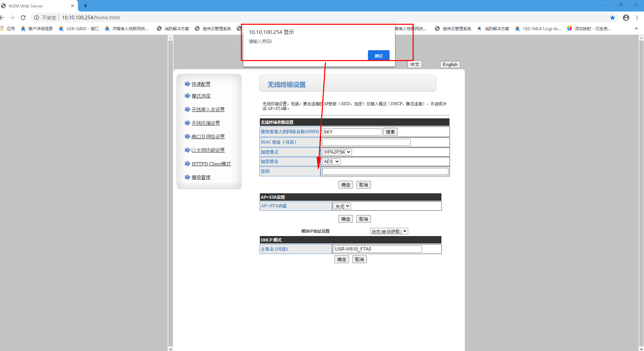Click the 密码 password input field
Image resolution: width=644 pixels, height=351 pixels.
[385, 172]
